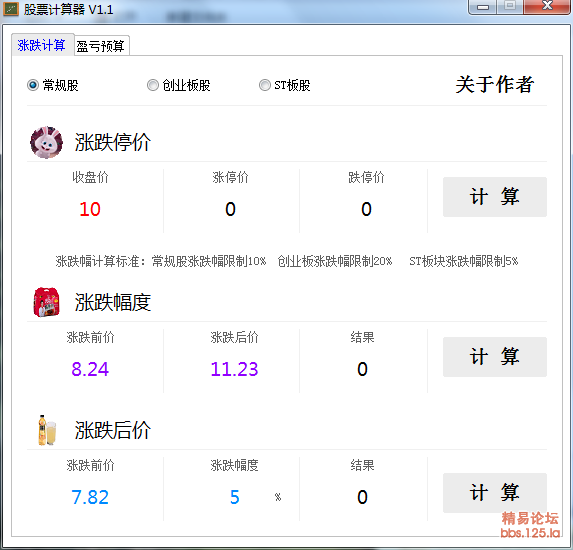Select the ST板股 radio button
573x550 pixels.
click(265, 85)
